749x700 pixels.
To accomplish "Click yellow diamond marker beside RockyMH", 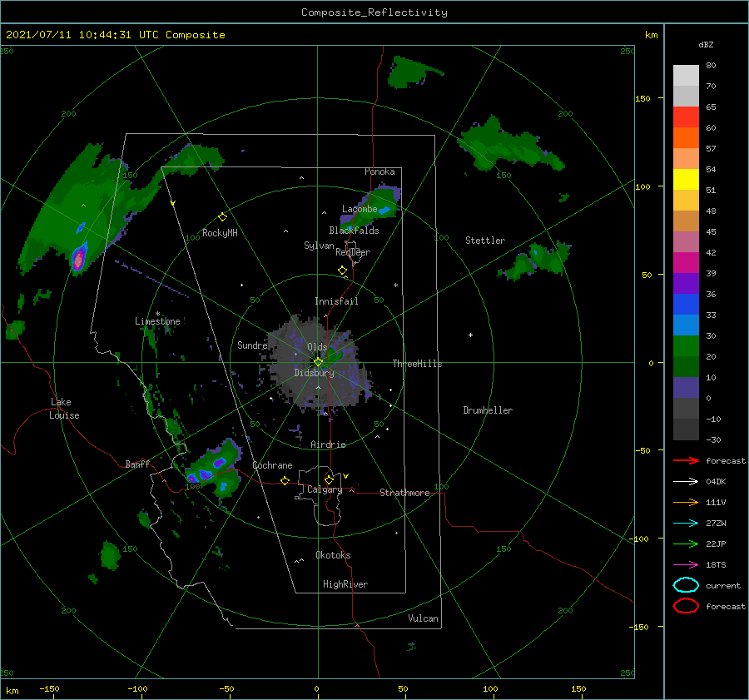I will [222, 217].
